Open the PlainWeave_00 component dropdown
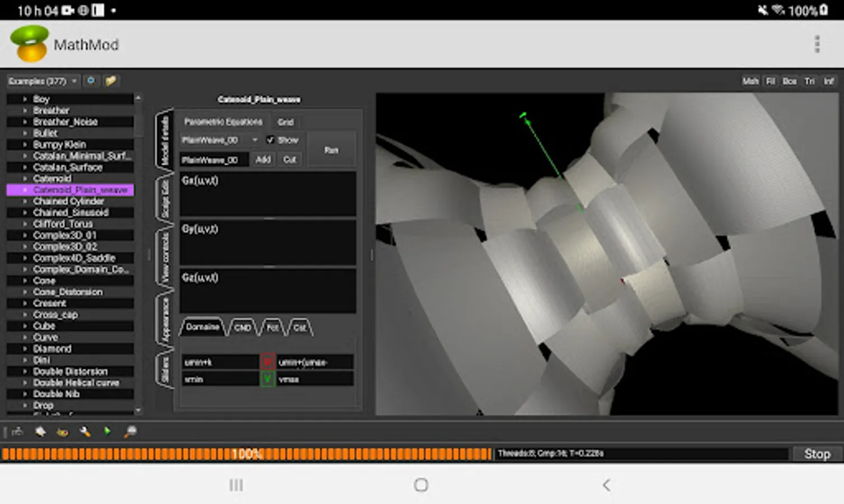Image resolution: width=844 pixels, height=504 pixels. pos(219,140)
